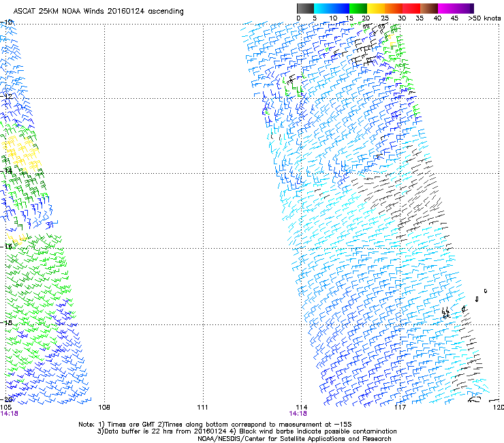The height and width of the screenshot is (443, 504).
Task: Click the legend scale label '35'
Action: 420,18
